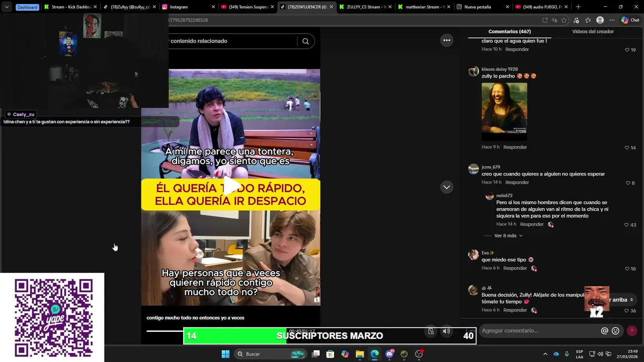Switch to the ZULLYY_CS Stream tab
Image resolution: width=644 pixels, height=362 pixels.
click(x=365, y=7)
